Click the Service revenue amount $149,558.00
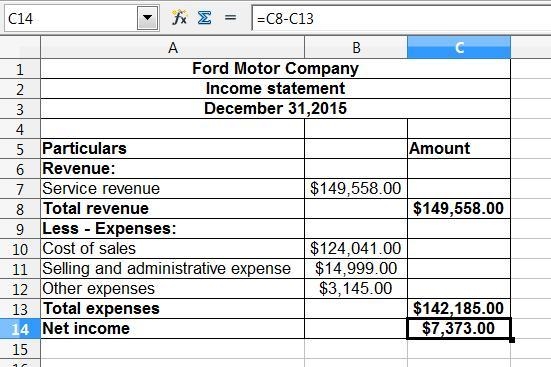The width and height of the screenshot is (551, 367). click(356, 188)
